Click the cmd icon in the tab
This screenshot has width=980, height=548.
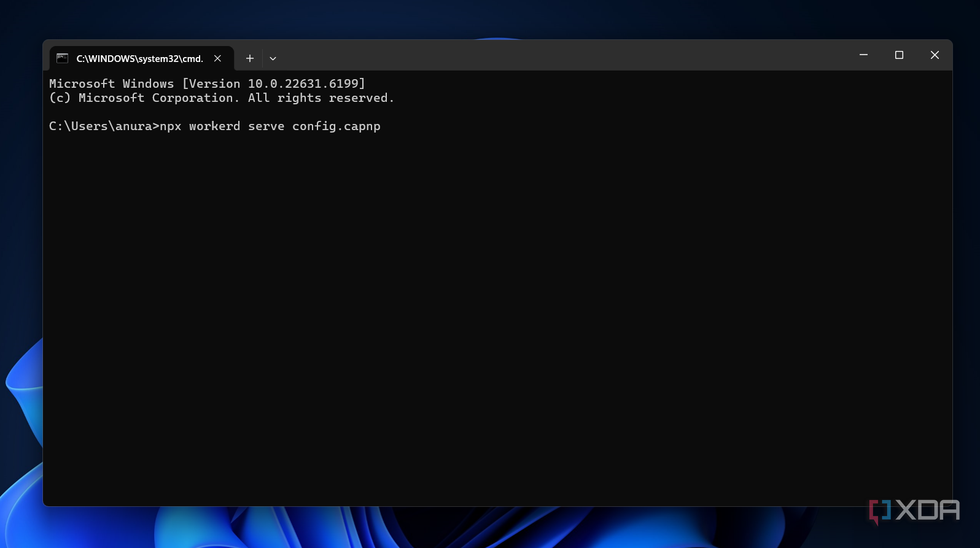pos(62,58)
